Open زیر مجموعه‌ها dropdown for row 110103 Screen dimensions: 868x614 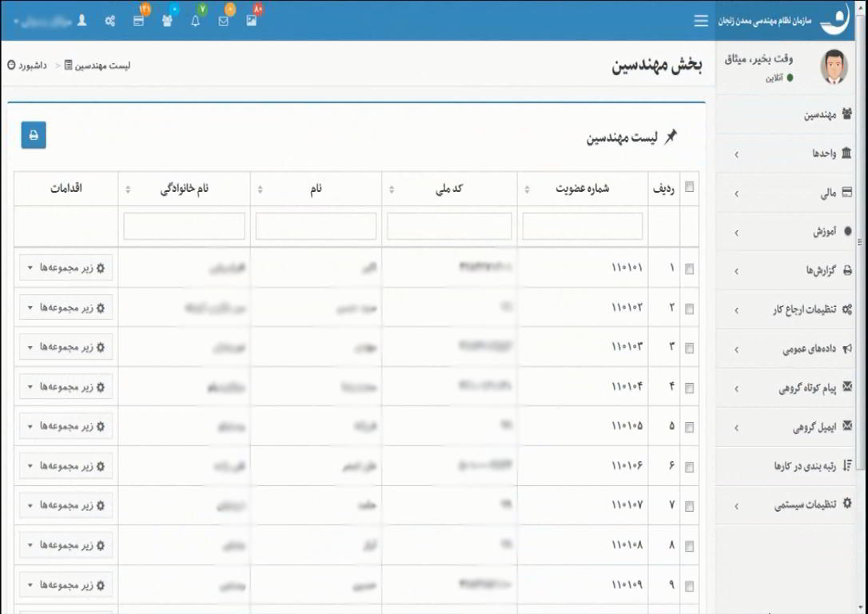(x=66, y=347)
